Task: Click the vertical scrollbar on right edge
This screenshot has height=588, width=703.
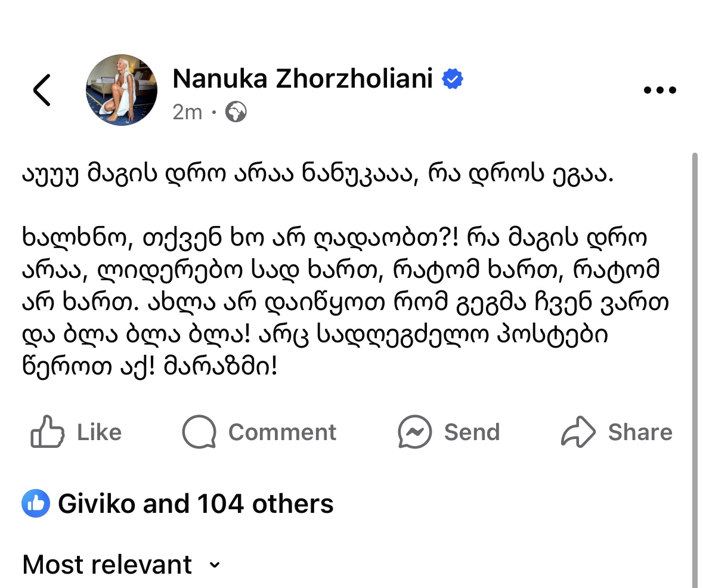Action: (695, 370)
